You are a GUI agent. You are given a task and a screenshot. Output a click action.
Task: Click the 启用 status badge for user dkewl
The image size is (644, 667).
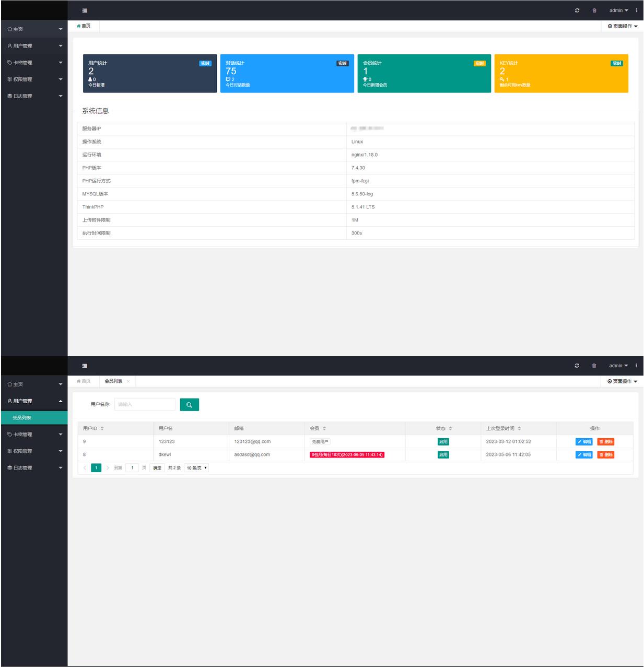[x=443, y=455]
